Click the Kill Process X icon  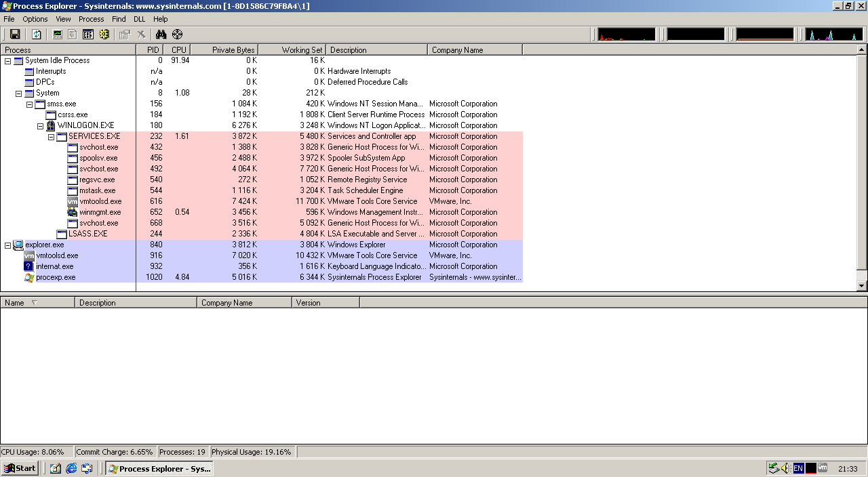coord(141,34)
